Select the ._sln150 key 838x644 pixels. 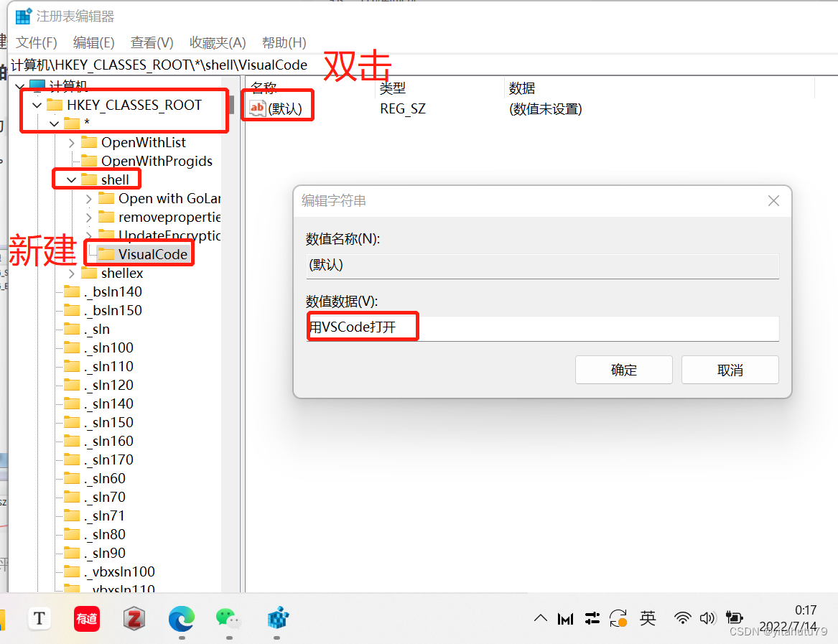point(108,423)
